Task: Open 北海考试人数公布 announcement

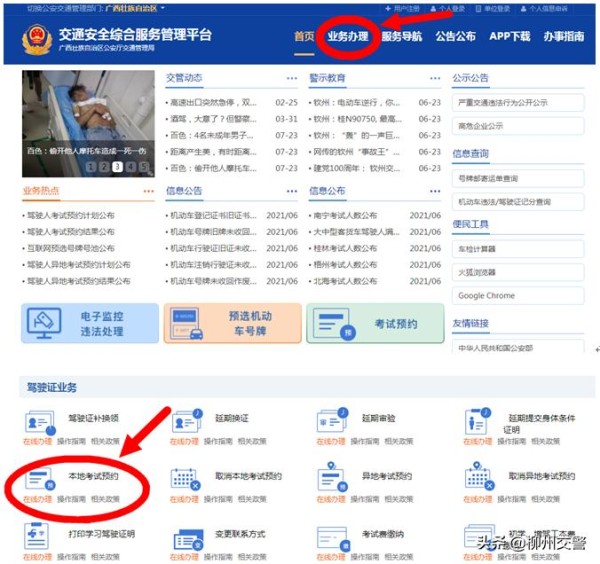Action: (x=345, y=281)
